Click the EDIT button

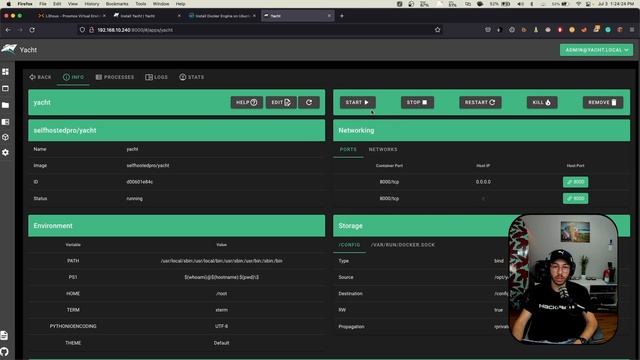pos(281,102)
